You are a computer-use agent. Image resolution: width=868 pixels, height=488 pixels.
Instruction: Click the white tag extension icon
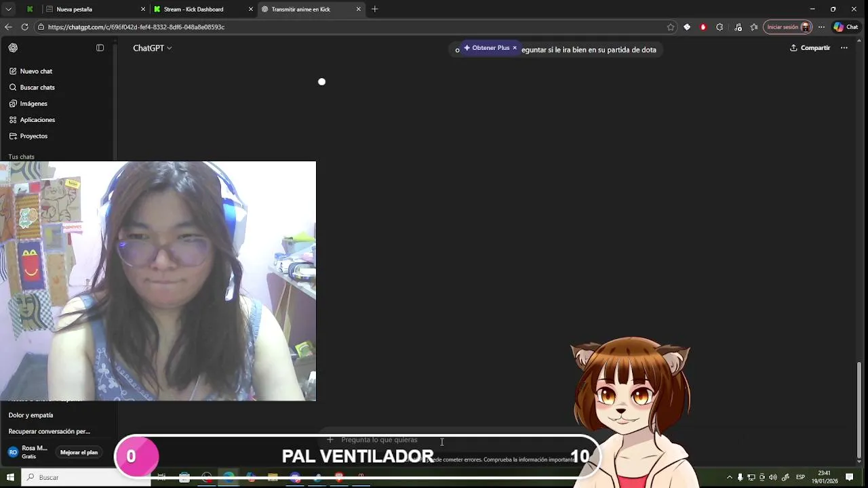tap(687, 27)
